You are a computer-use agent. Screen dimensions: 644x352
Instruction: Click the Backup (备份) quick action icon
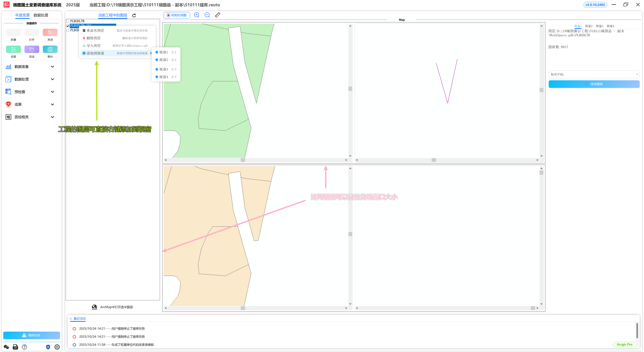click(50, 49)
